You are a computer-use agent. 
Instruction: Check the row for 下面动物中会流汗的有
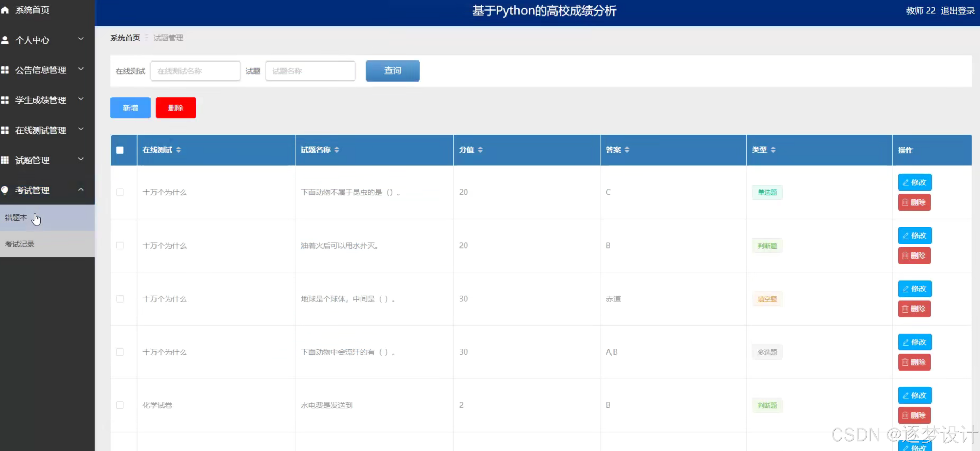(x=120, y=352)
